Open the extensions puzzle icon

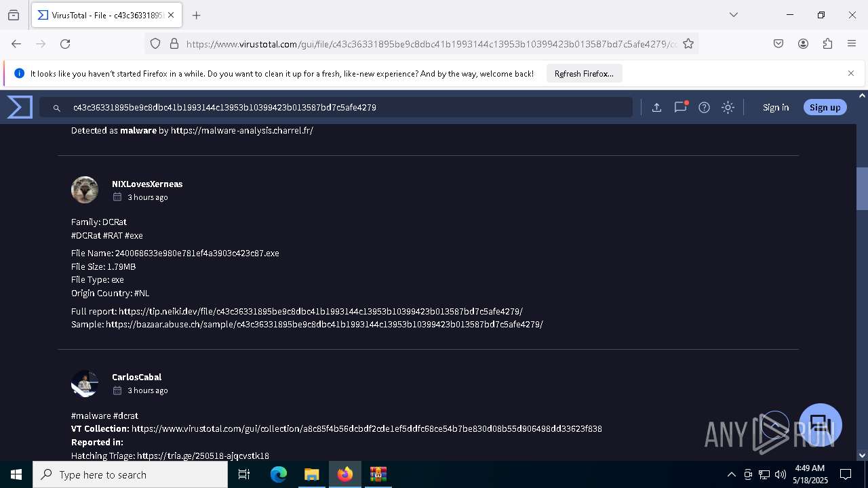tap(827, 43)
